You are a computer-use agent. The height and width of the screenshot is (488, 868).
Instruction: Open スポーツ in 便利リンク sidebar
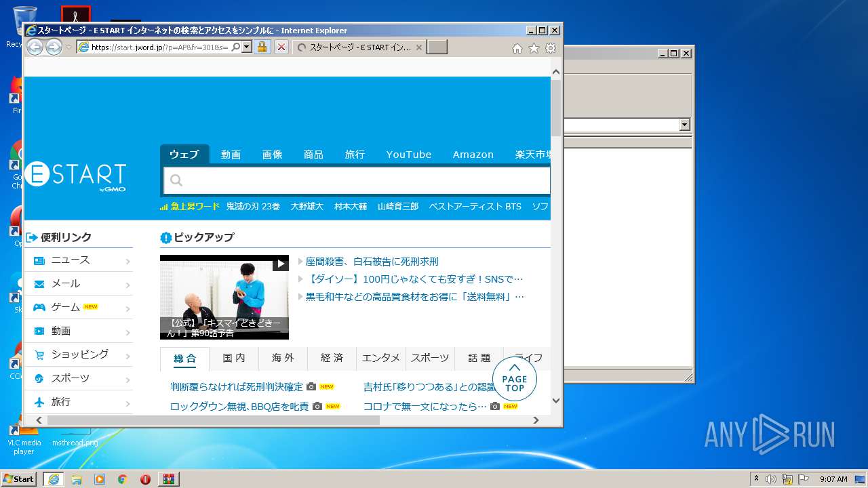[x=79, y=378]
